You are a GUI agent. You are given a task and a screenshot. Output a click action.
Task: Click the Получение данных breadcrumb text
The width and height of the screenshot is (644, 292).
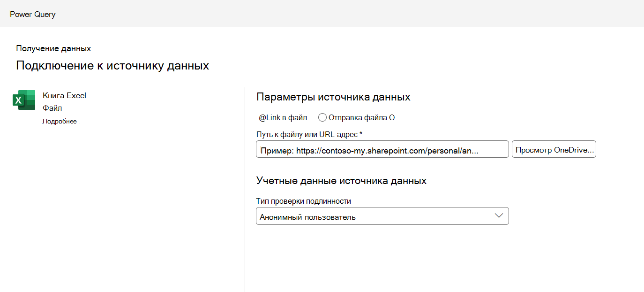[53, 48]
